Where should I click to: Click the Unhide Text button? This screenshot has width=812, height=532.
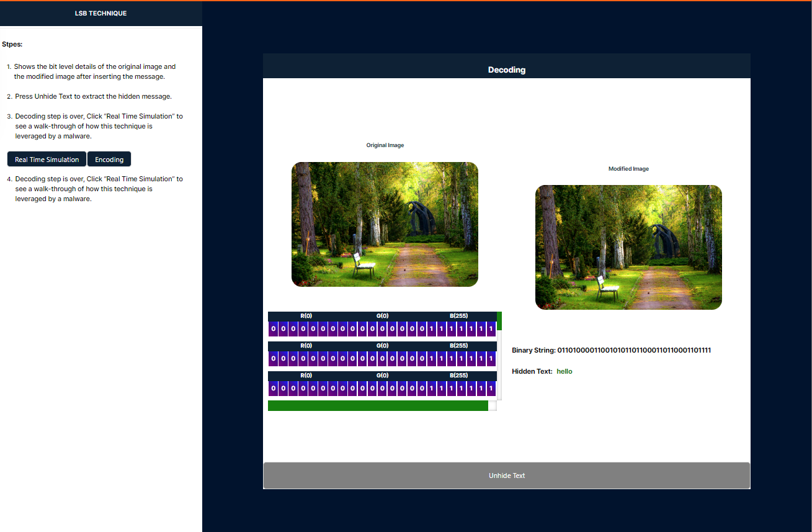click(506, 476)
